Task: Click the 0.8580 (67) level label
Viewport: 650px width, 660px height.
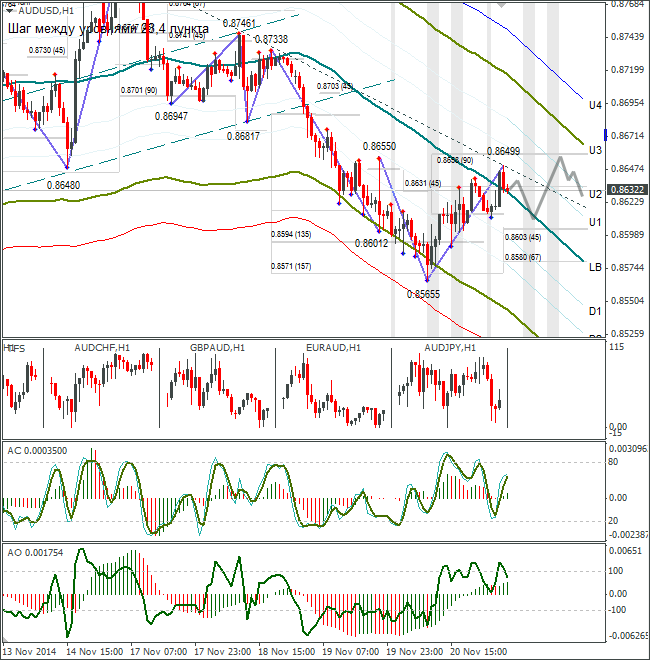Action: [522, 257]
